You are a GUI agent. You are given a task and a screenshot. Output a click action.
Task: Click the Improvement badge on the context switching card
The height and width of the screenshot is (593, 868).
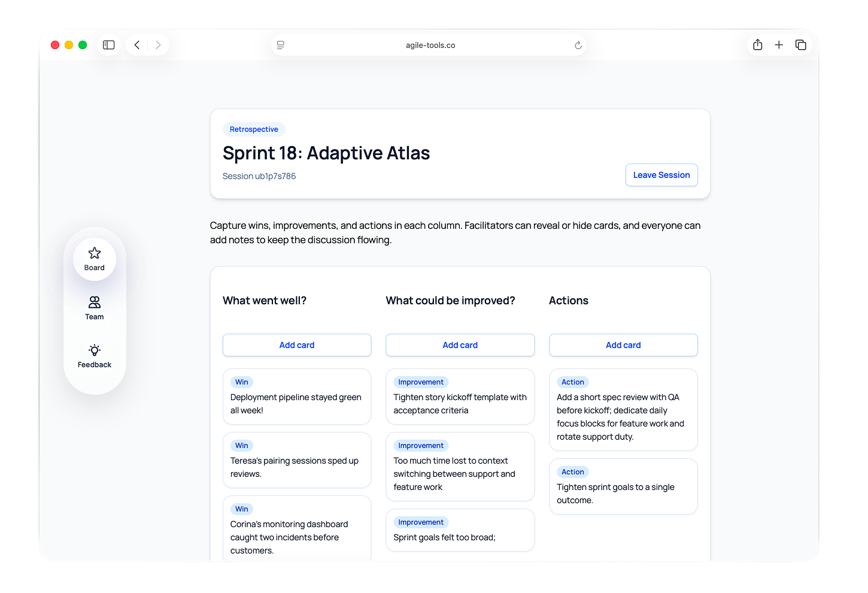pyautogui.click(x=421, y=445)
